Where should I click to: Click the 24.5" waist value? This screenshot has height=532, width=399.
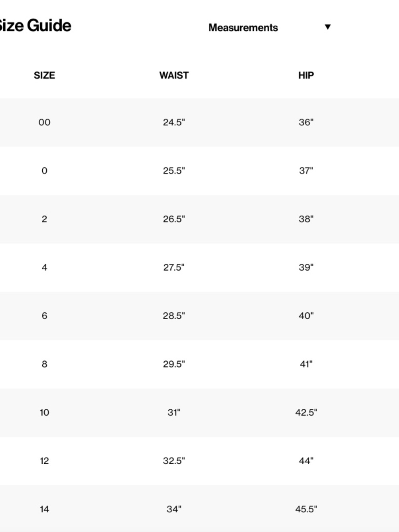click(174, 123)
